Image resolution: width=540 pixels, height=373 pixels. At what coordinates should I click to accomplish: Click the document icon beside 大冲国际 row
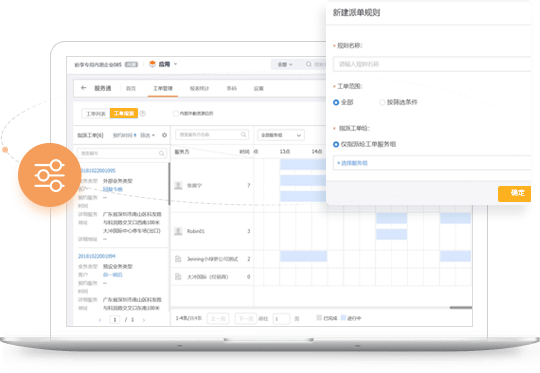click(x=178, y=277)
